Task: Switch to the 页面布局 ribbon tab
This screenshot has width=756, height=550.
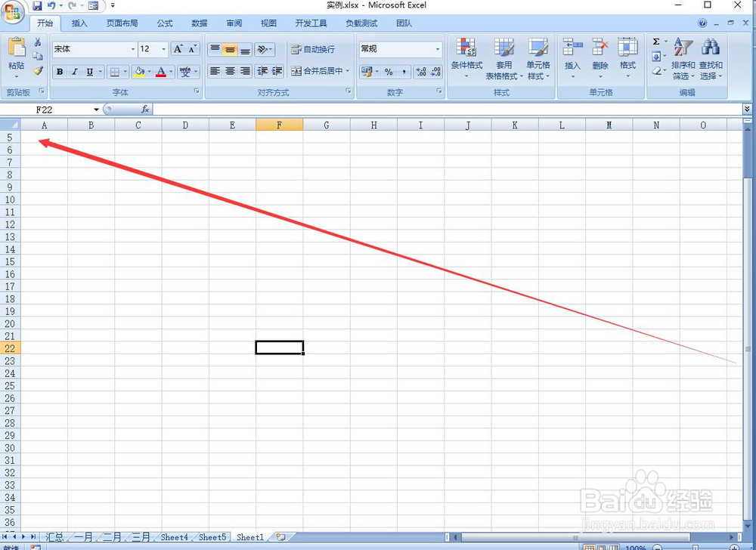Action: (x=122, y=23)
